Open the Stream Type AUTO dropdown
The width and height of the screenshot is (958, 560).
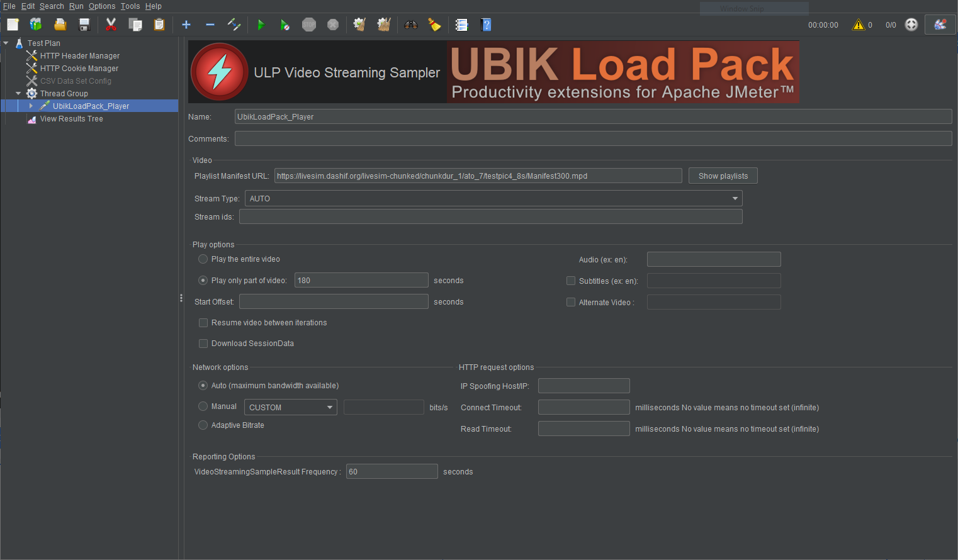[493, 199]
